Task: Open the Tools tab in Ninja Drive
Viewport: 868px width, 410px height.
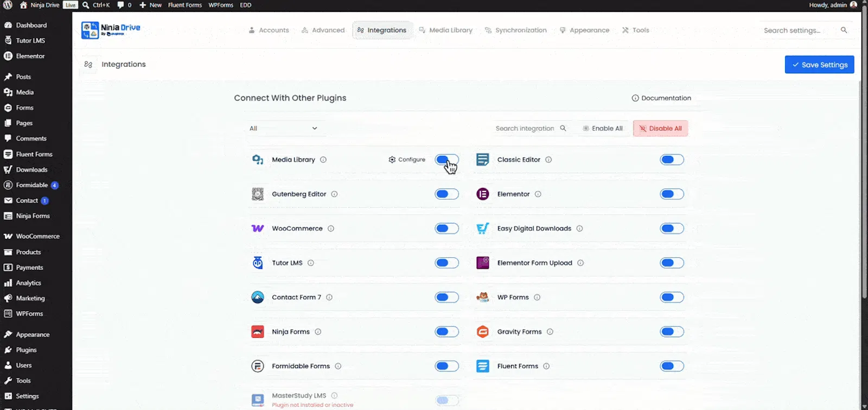Action: tap(635, 30)
